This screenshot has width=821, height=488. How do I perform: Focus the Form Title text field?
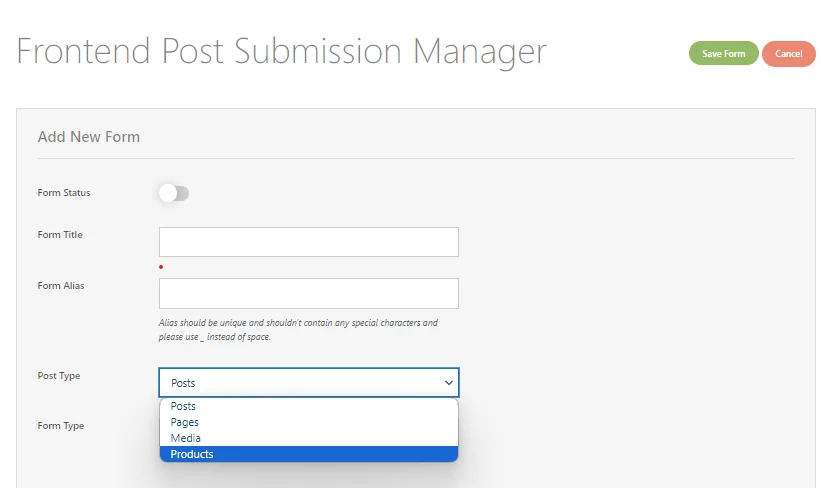pos(308,242)
